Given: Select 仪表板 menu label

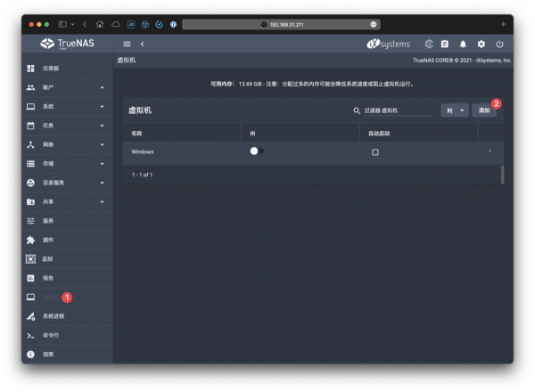Looking at the screenshot, I should click(51, 69).
